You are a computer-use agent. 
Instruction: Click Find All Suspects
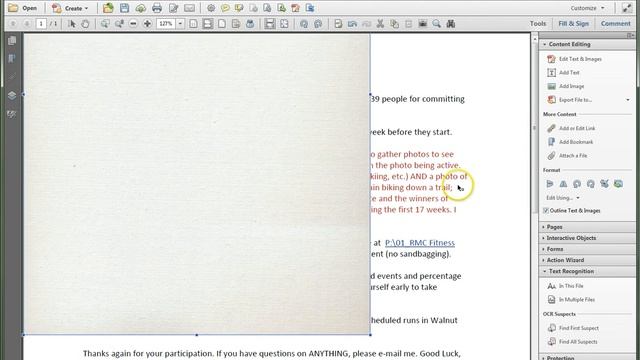[572, 342]
